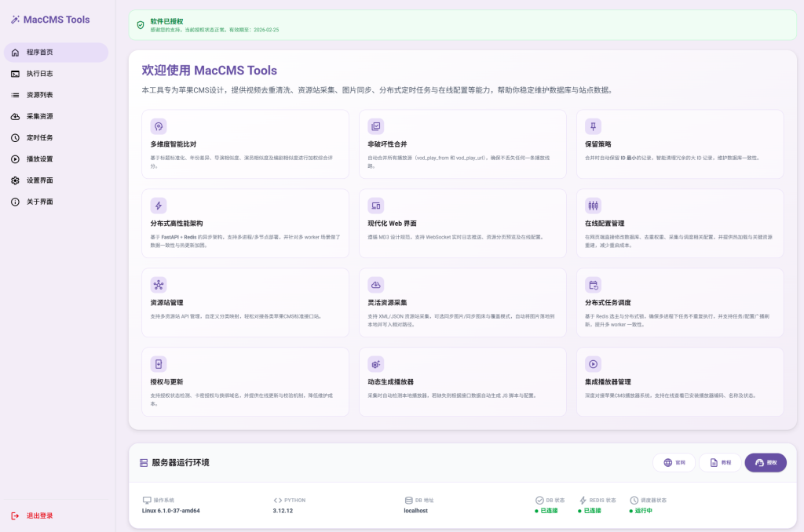Go to 资源列表 page
This screenshot has width=804, height=532.
[x=39, y=95]
